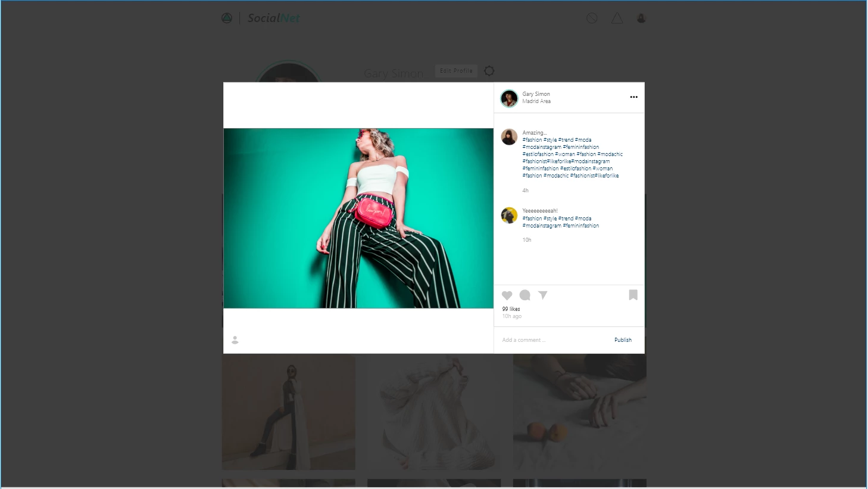Open the profile settings gear icon
This screenshot has height=489, width=868.
click(x=489, y=71)
